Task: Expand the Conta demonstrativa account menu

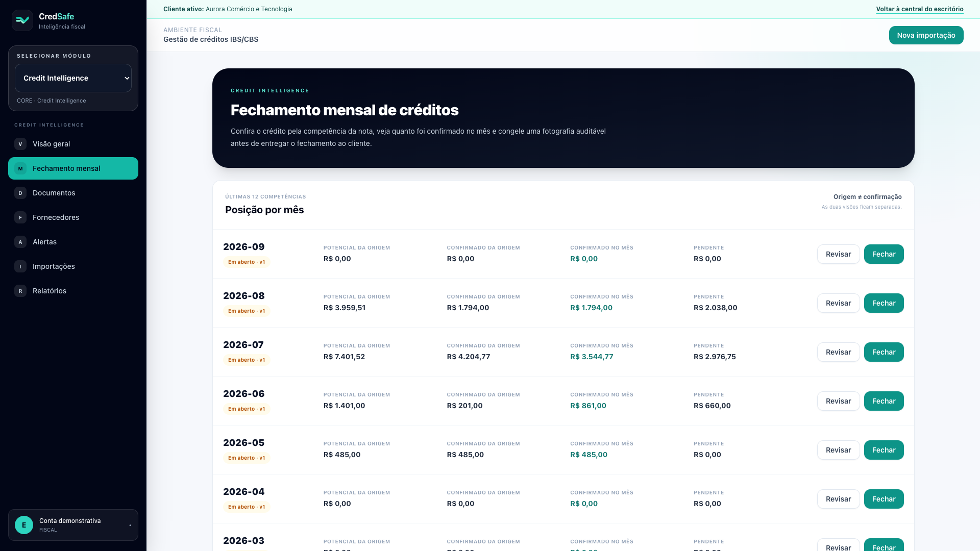Action: tap(73, 525)
